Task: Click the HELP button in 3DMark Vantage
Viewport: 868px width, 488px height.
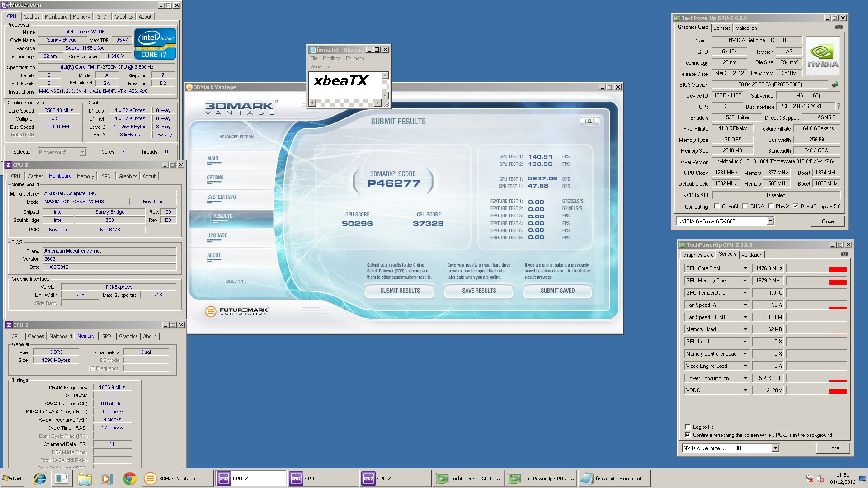Action: click(x=590, y=121)
